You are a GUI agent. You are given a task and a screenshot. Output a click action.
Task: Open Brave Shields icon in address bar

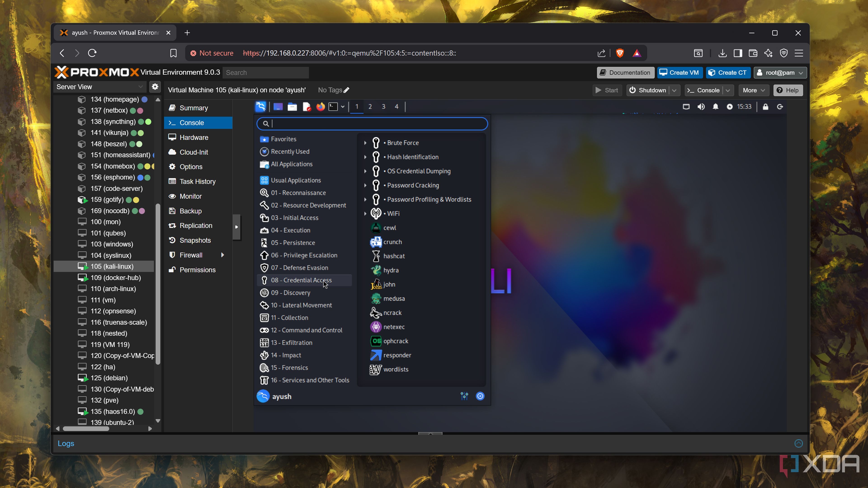[620, 53]
